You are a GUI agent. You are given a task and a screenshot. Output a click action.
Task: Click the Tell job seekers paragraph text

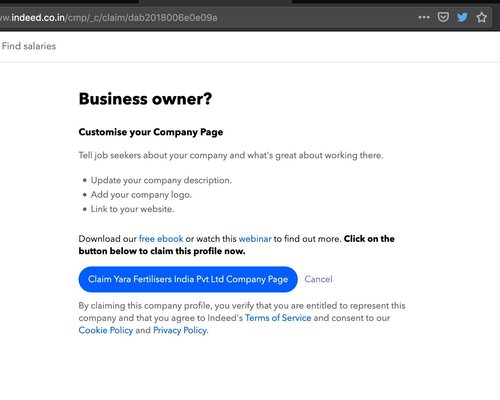pyautogui.click(x=231, y=155)
